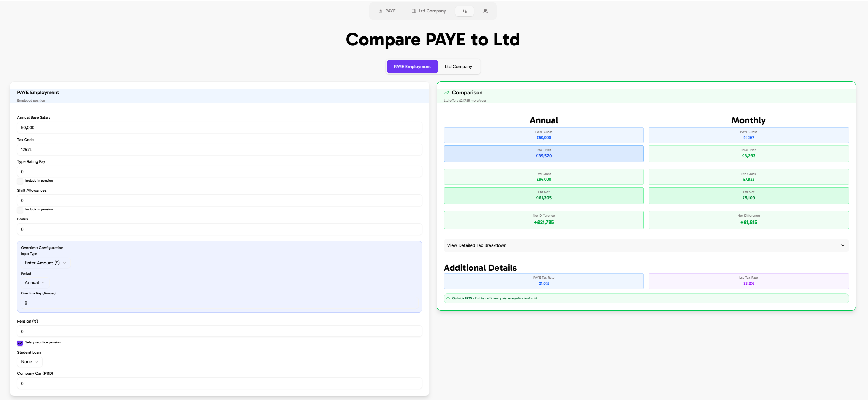Click the Company Car (P11D) field
Image resolution: width=868 pixels, height=400 pixels.
219,384
